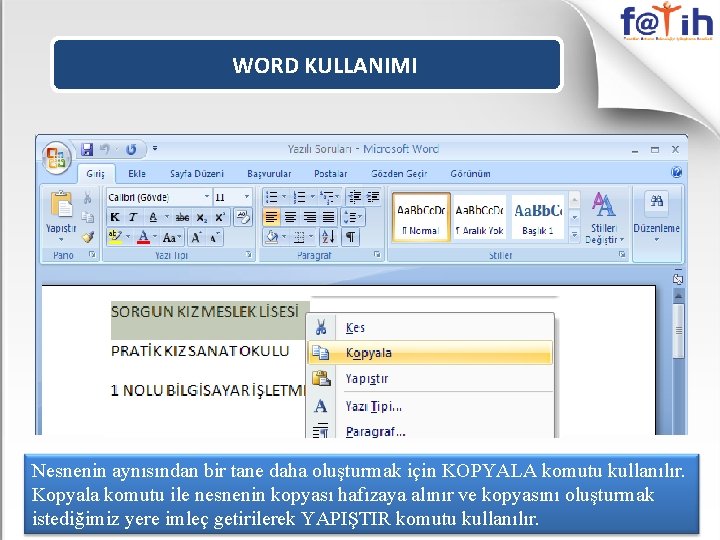Choose Kopyala in context menu

coord(430,353)
